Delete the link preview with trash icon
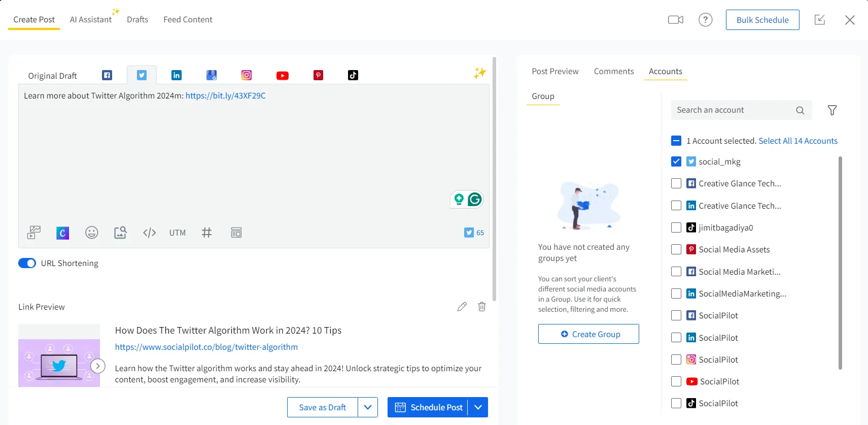 tap(482, 307)
